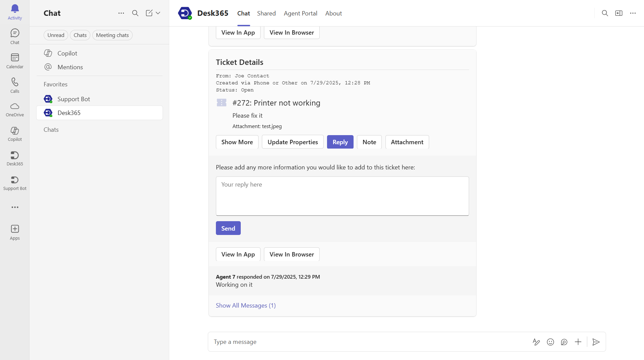Screen dimensions: 644x360
Task: Click Update Properties button
Action: (292, 142)
